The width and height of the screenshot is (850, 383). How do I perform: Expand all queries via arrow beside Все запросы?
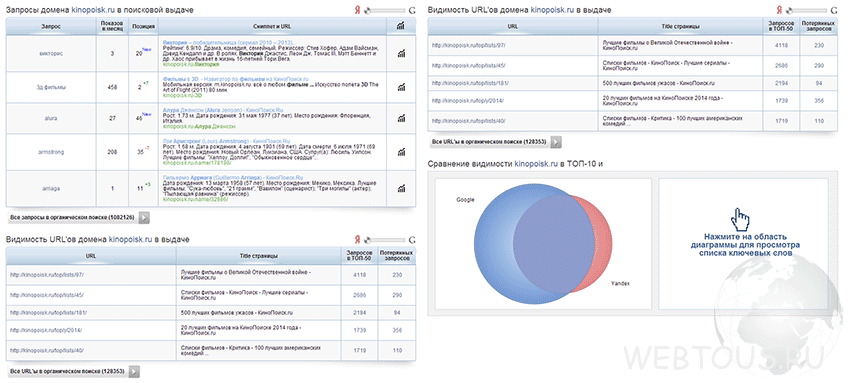144,218
